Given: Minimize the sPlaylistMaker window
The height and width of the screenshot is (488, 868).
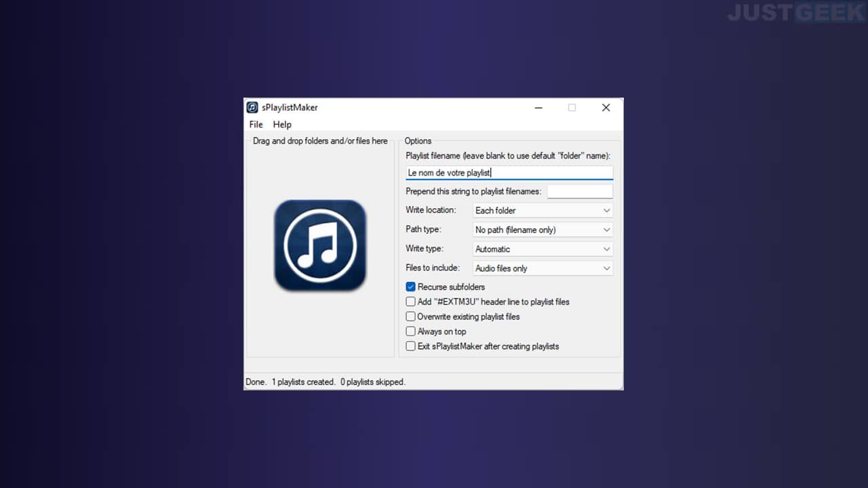Looking at the screenshot, I should point(538,107).
